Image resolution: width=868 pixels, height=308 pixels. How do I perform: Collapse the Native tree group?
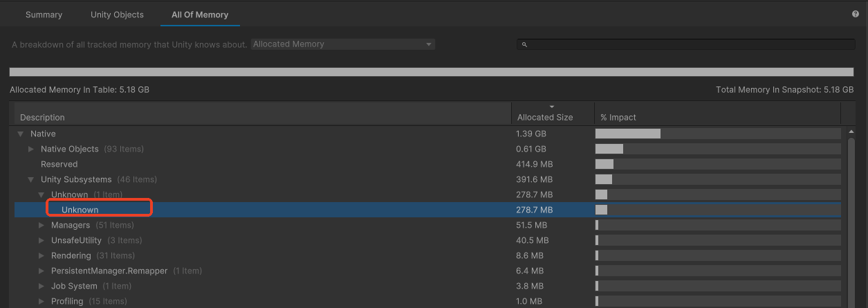[21, 134]
